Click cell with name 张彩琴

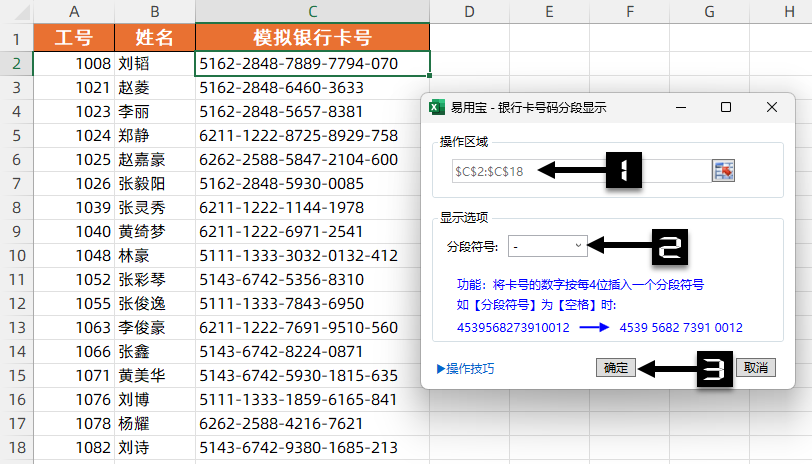point(155,279)
